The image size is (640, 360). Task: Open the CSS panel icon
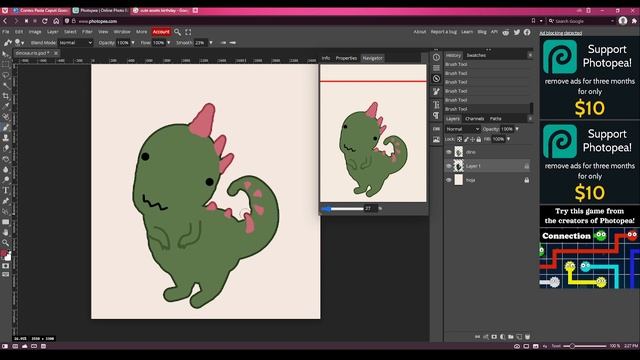click(436, 129)
